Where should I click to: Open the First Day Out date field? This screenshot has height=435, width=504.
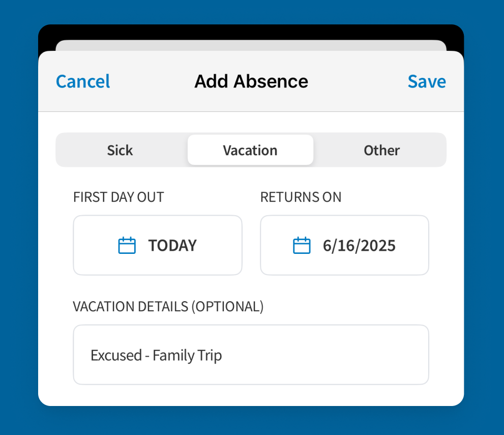(x=158, y=245)
